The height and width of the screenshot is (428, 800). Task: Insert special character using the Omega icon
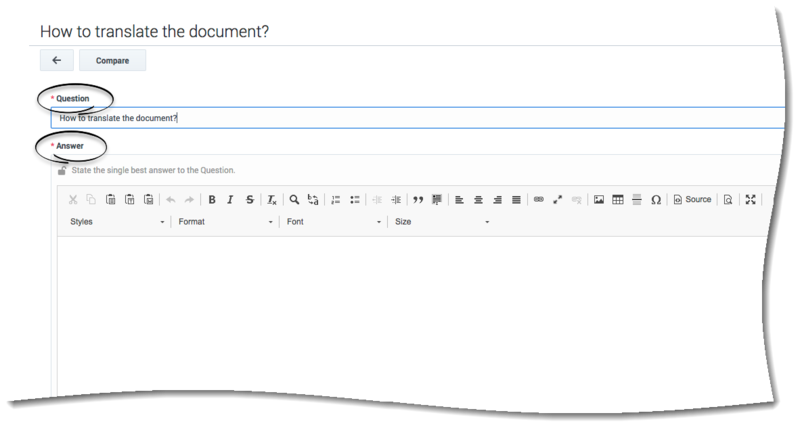click(x=656, y=199)
